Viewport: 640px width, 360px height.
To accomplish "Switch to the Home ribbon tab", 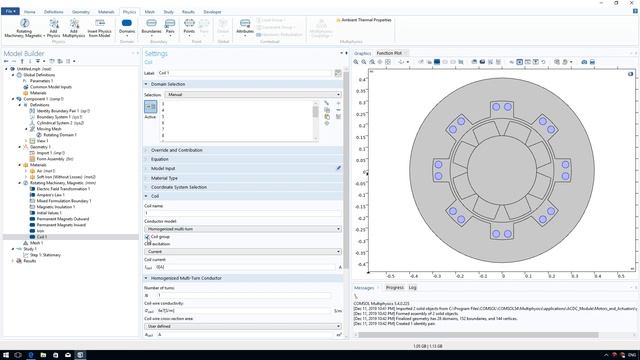I will click(x=29, y=12).
